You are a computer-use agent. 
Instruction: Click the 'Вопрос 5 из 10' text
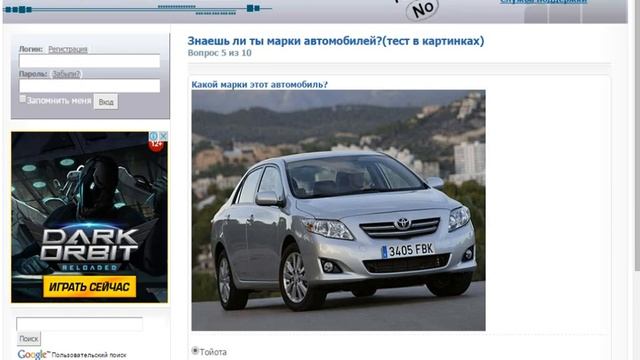pyautogui.click(x=220, y=53)
